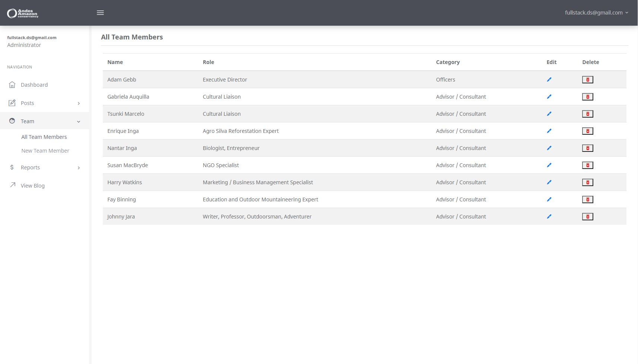Open editor for Nantar Inga

tap(549, 148)
